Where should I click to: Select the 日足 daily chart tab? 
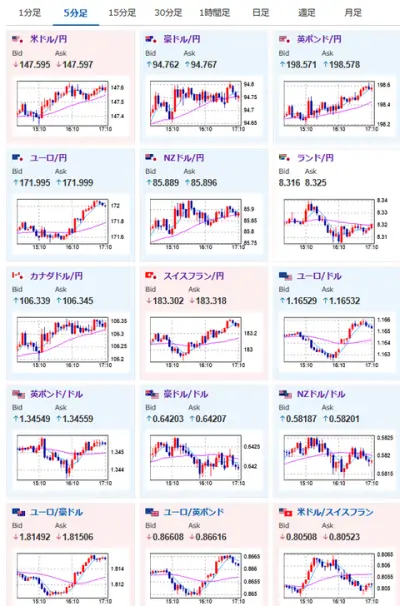click(x=261, y=13)
